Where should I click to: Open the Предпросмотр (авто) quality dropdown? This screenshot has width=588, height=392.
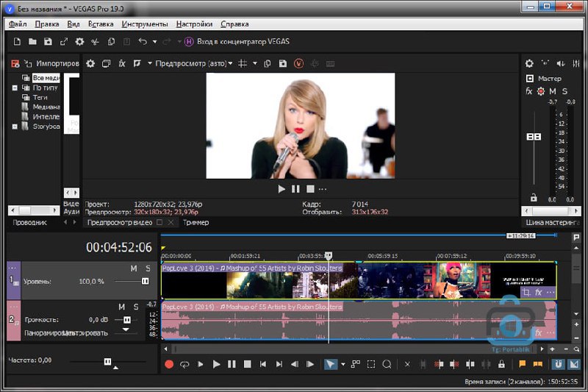(x=193, y=63)
